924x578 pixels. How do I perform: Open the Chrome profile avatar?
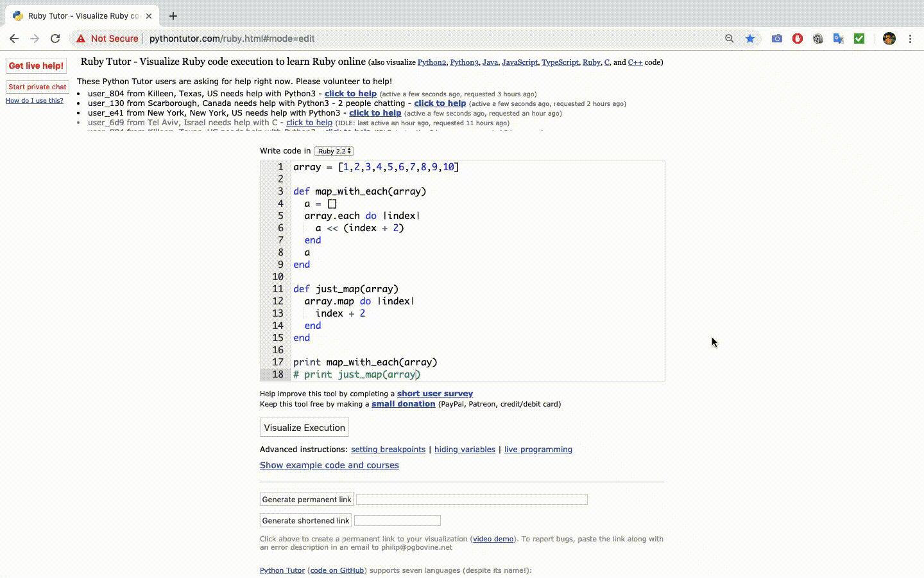889,39
